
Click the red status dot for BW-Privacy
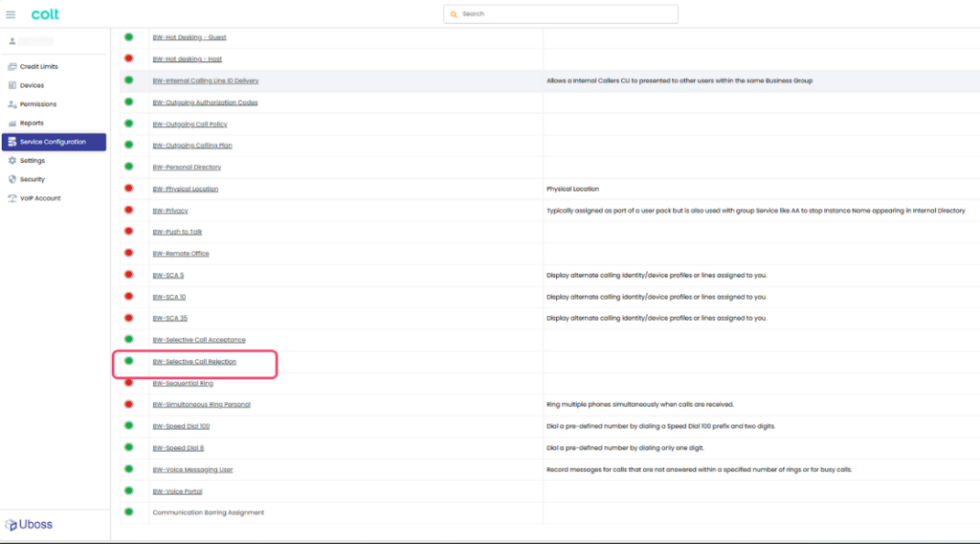tap(128, 210)
